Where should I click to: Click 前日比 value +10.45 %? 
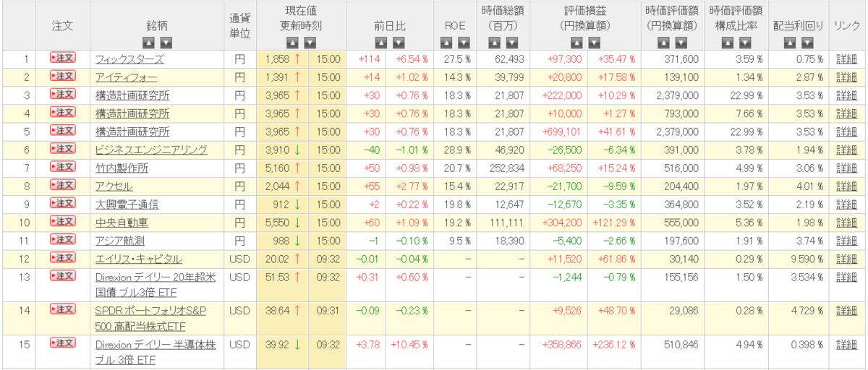(x=409, y=344)
